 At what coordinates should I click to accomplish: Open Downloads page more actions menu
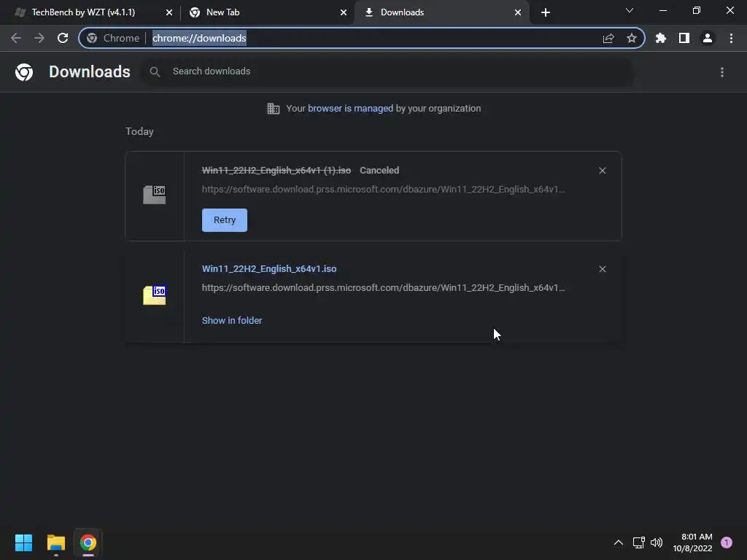722,72
